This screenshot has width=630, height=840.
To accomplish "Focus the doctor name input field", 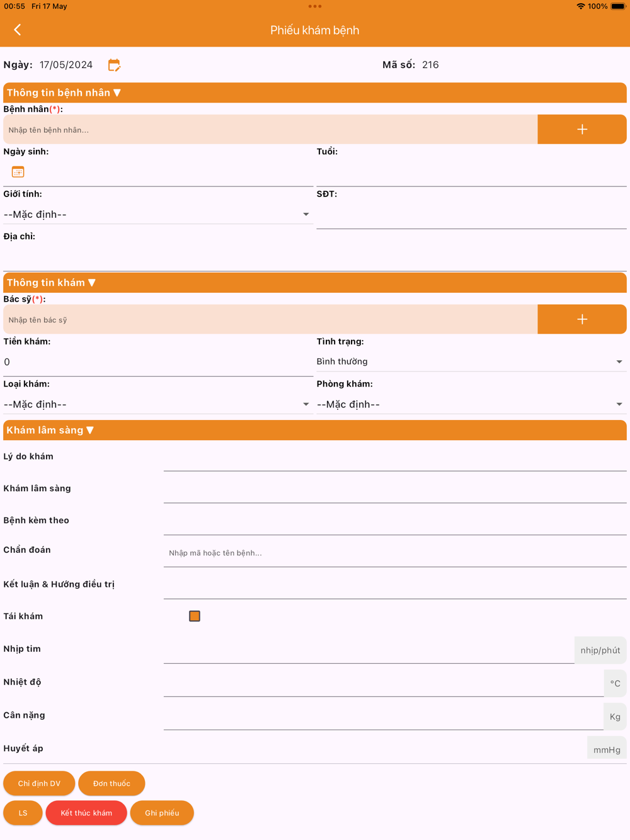I will [x=270, y=320].
